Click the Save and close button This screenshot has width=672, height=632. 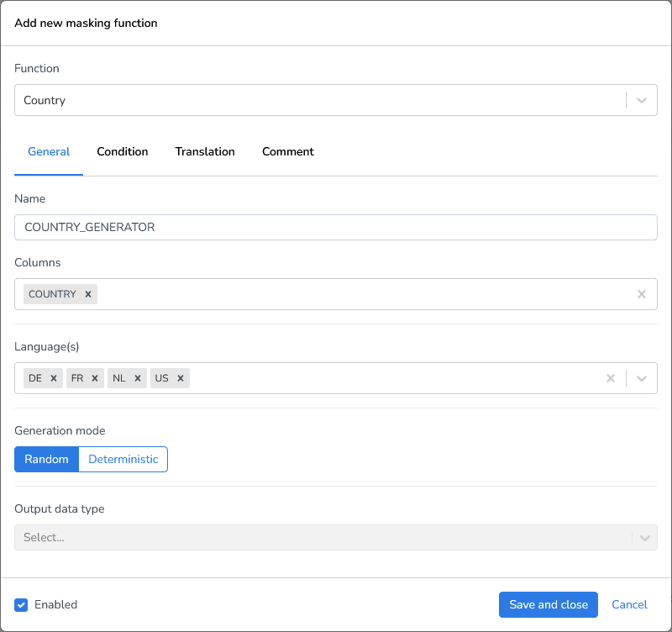549,604
